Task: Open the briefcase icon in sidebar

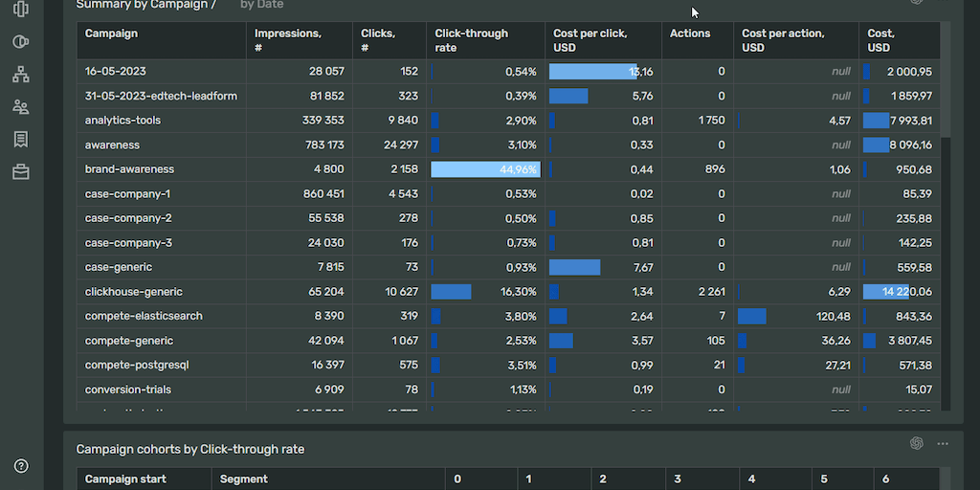Action: 21,172
